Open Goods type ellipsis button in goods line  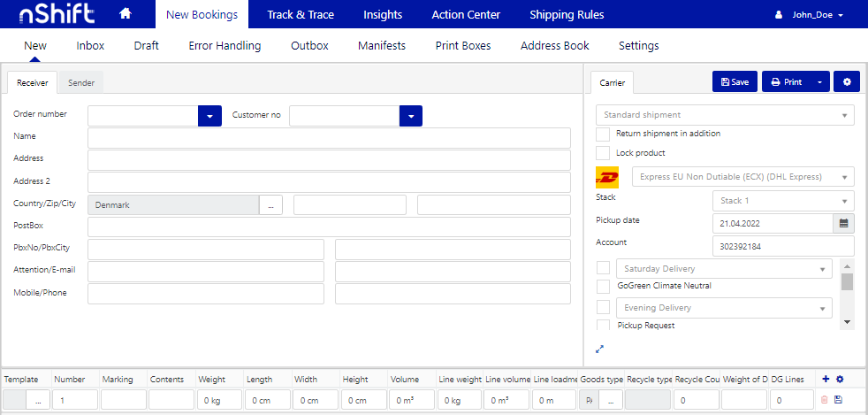click(611, 399)
